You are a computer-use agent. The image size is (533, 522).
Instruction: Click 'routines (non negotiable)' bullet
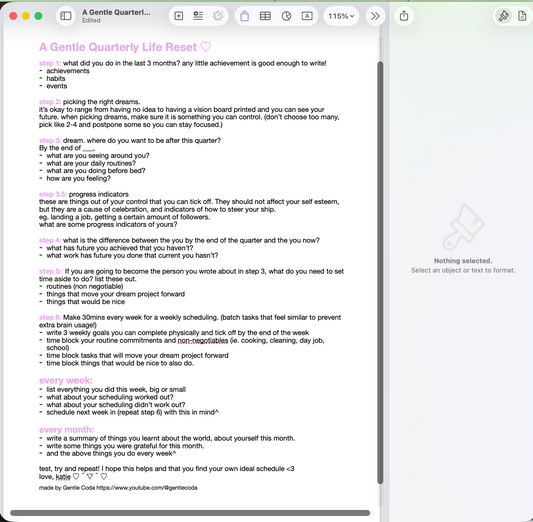coord(85,286)
